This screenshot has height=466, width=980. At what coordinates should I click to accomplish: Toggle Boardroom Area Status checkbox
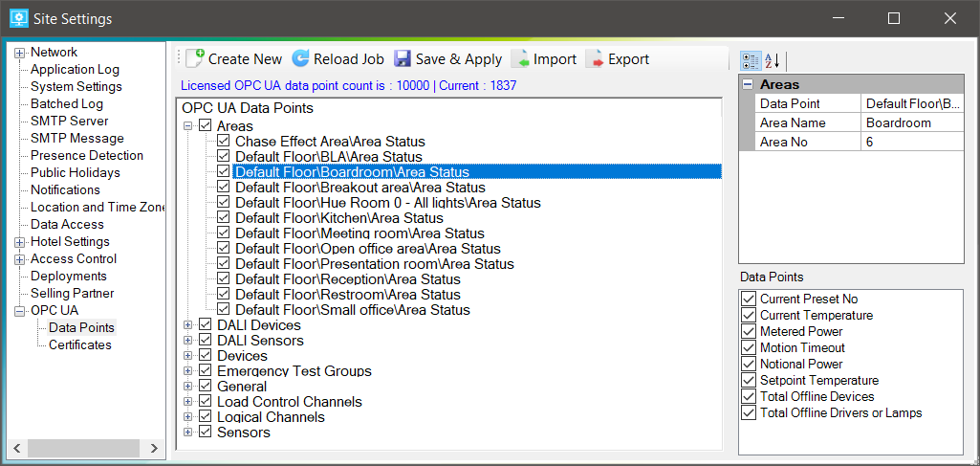tap(224, 172)
